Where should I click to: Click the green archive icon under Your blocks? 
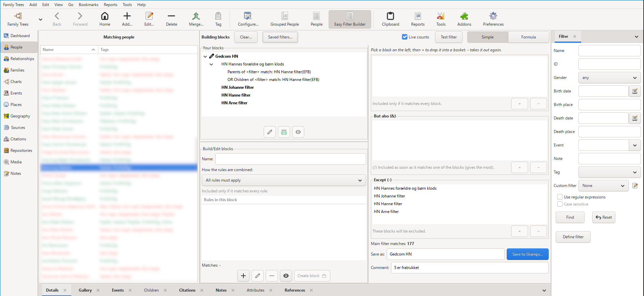(284, 132)
